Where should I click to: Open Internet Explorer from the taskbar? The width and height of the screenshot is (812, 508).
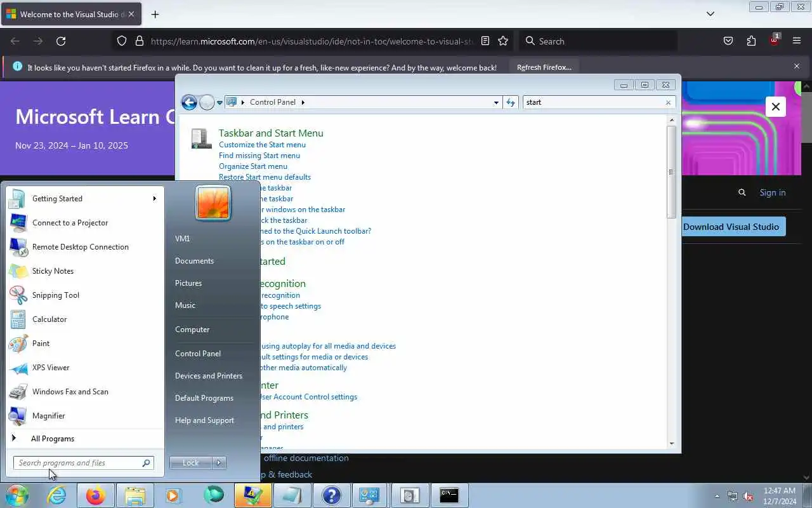click(x=57, y=495)
